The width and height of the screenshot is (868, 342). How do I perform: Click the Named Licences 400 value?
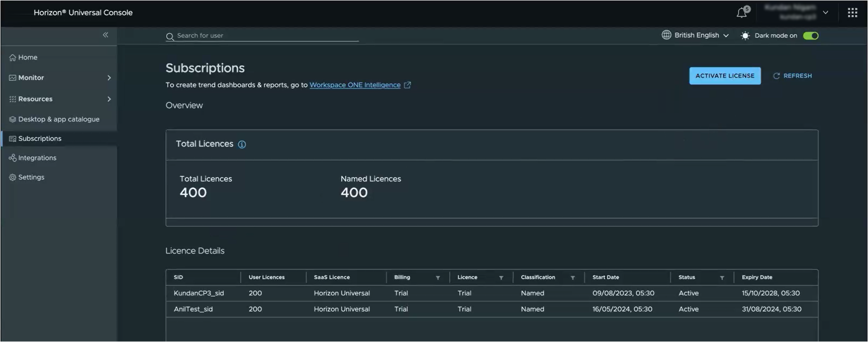[354, 192]
